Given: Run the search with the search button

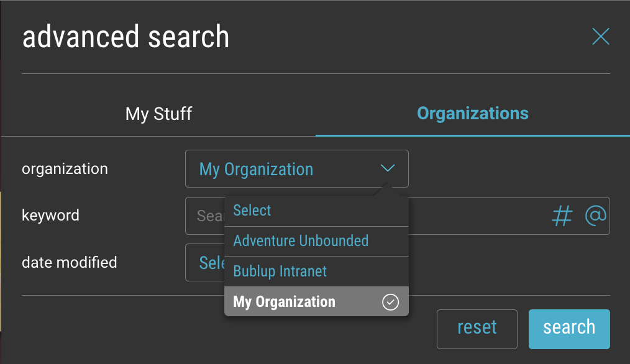Looking at the screenshot, I should tap(569, 329).
